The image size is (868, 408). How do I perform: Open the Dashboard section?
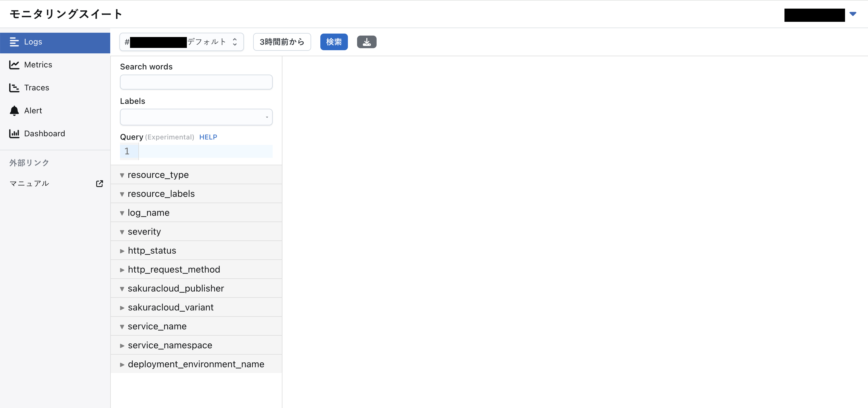pos(55,133)
